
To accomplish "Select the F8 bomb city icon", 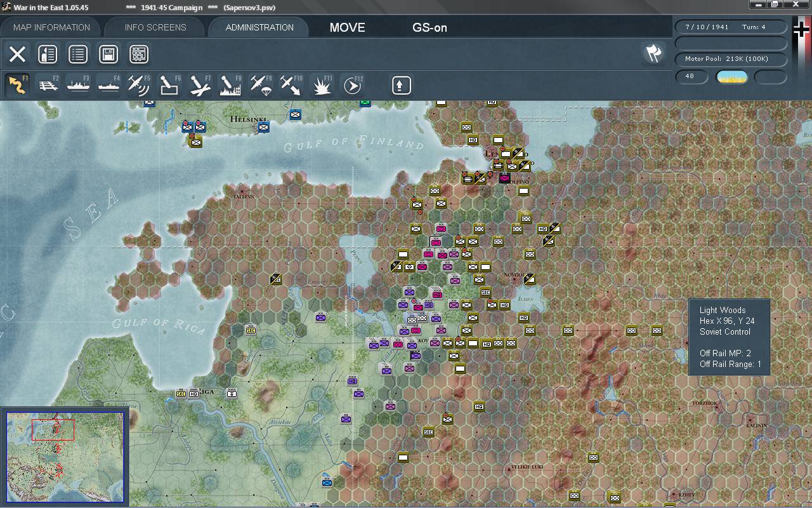I will 231,85.
